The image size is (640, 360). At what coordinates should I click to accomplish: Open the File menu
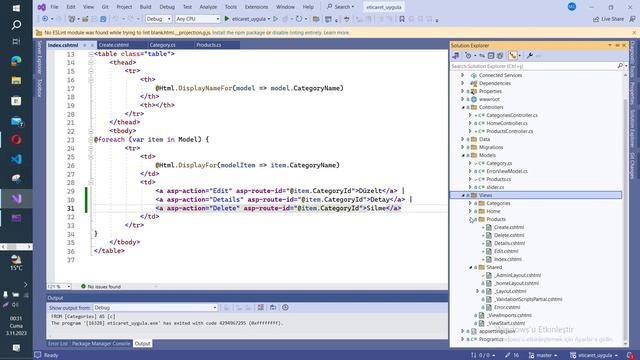(54, 7)
